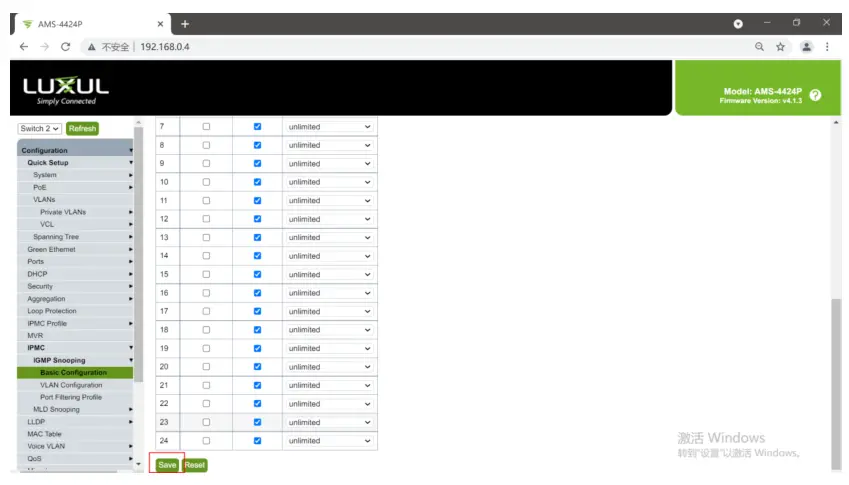Image resolution: width=849 pixels, height=485 pixels.
Task: Open the Voice VLAN menu item
Action: tap(75, 447)
